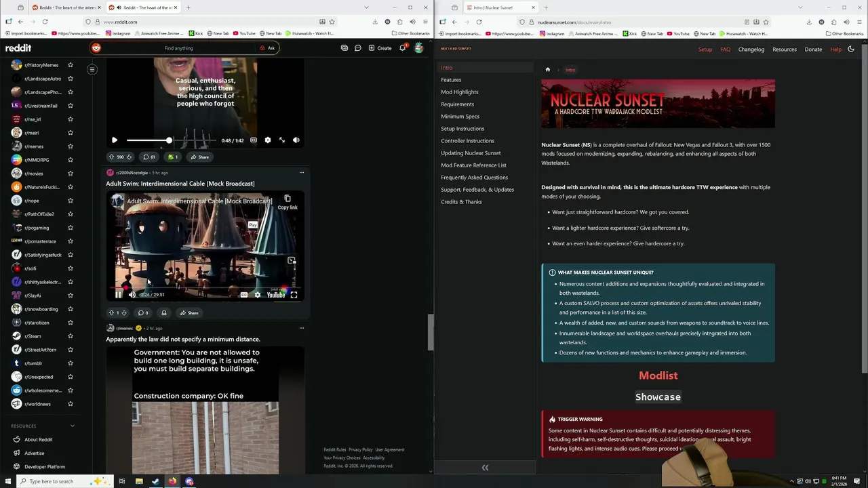
Task: Toggle favorite star for r/worldnews
Action: [70, 404]
